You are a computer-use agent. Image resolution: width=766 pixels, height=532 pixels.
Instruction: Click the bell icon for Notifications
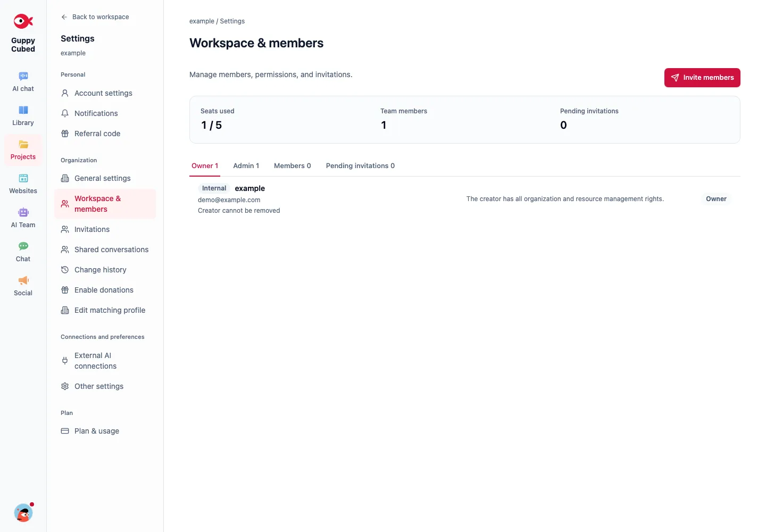tap(65, 113)
